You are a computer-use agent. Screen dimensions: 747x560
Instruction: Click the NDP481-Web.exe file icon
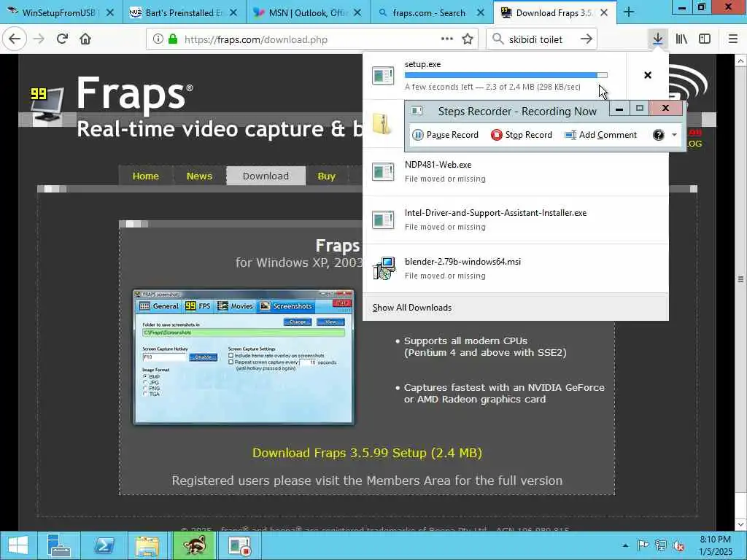pyautogui.click(x=383, y=172)
